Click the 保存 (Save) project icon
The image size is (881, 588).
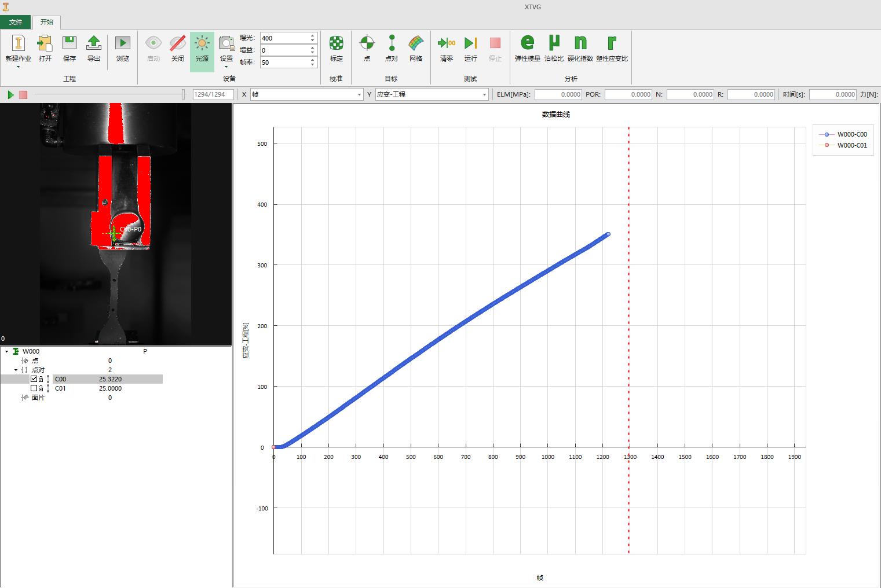click(69, 49)
